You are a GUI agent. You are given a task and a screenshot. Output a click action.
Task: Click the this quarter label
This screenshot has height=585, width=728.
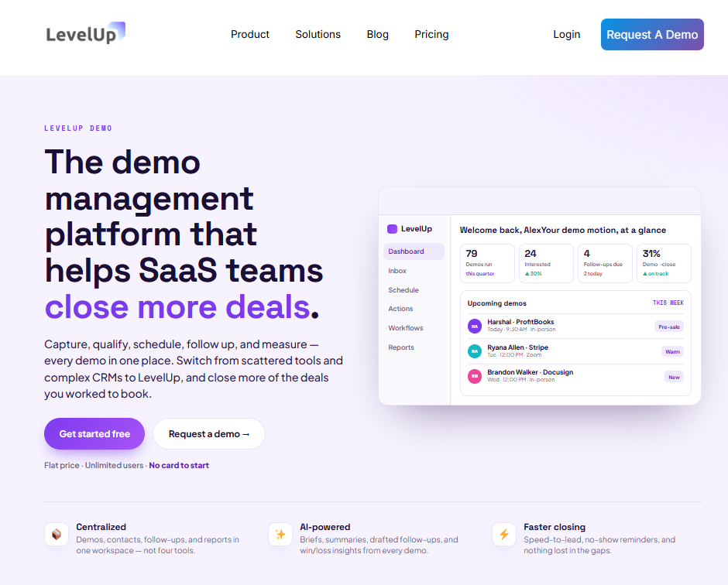click(x=480, y=274)
